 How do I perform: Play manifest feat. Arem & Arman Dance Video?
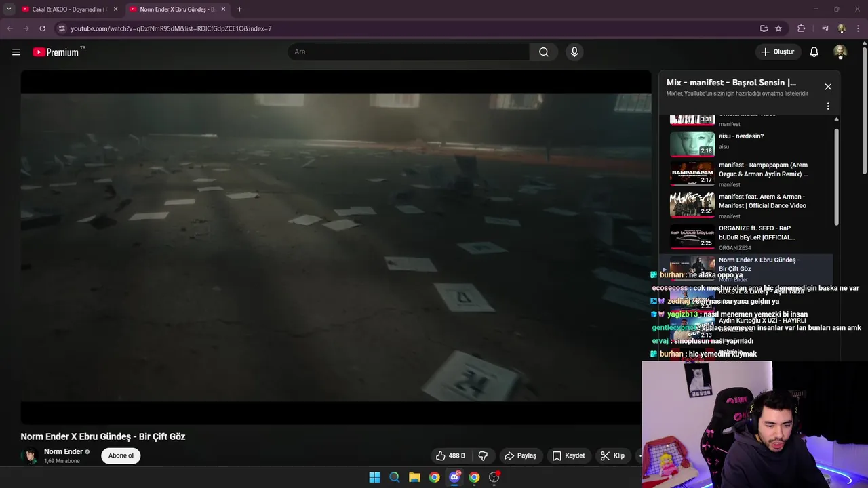[x=746, y=206]
